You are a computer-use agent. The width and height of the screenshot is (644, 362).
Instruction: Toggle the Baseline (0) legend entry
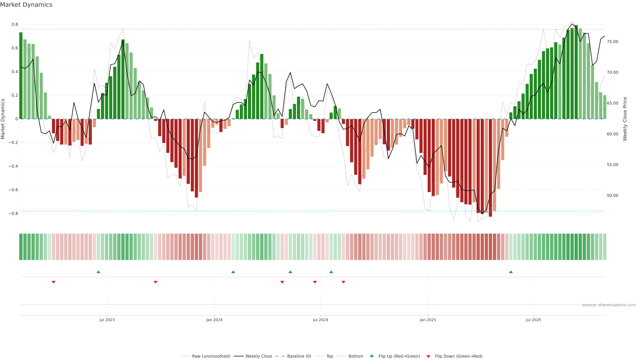coord(299,356)
